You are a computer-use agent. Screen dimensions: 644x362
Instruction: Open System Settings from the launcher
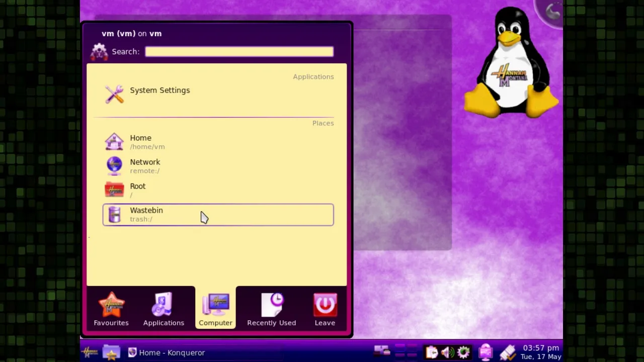tap(218, 94)
